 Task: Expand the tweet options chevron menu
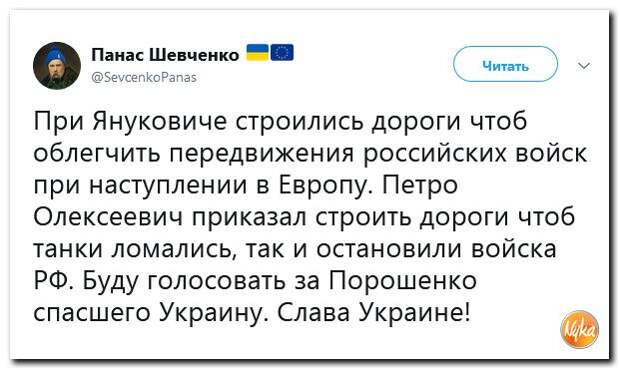pos(584,65)
